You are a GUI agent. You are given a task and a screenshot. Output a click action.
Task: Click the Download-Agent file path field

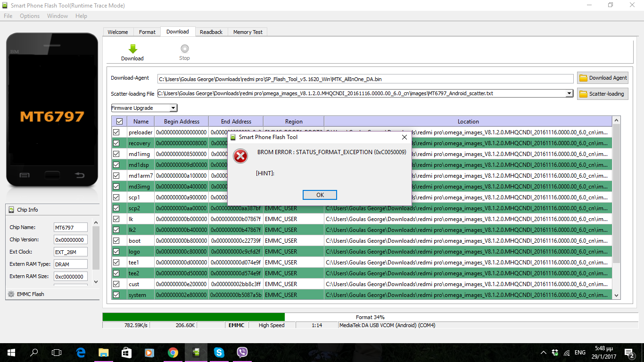[x=365, y=79]
